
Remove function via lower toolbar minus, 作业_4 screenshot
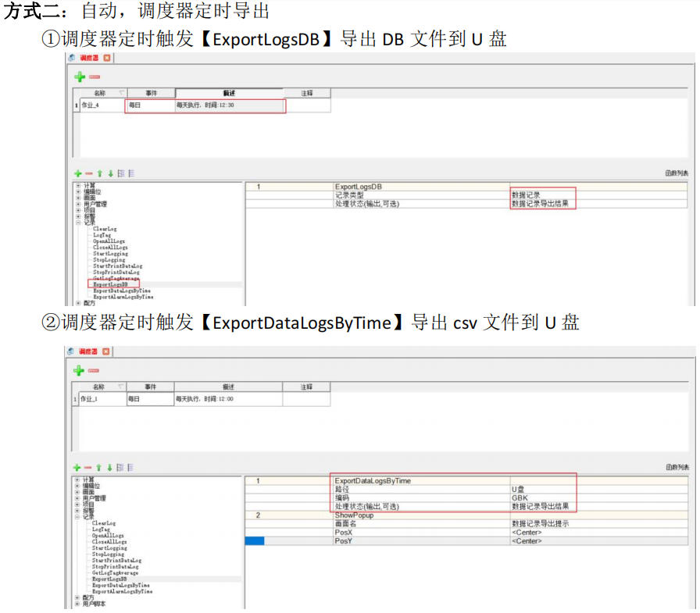89,173
